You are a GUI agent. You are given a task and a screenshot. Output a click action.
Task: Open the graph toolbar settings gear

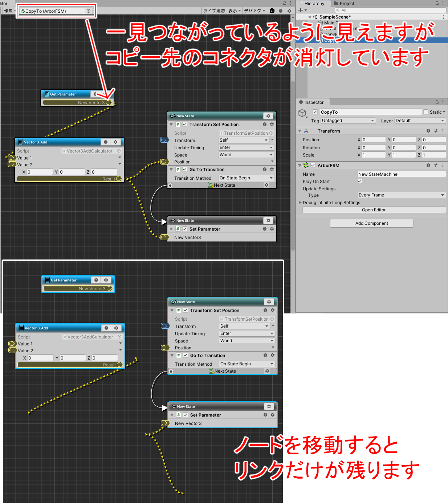point(289,11)
